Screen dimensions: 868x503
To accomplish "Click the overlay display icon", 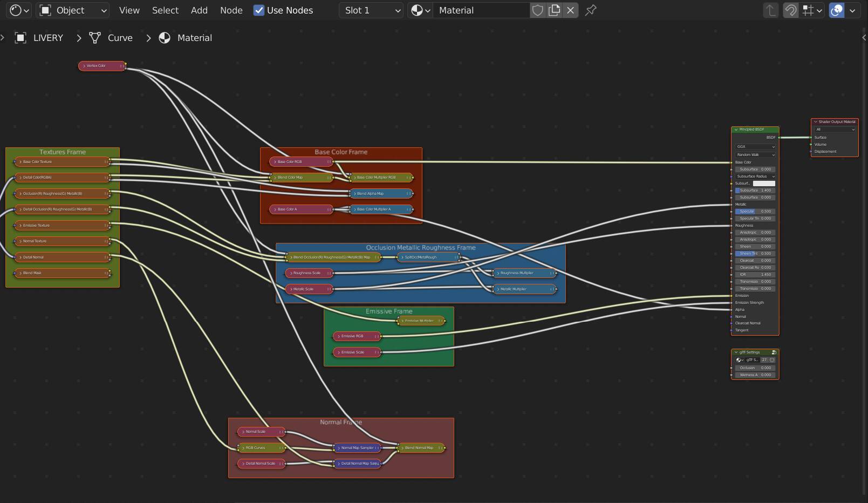I will click(837, 10).
